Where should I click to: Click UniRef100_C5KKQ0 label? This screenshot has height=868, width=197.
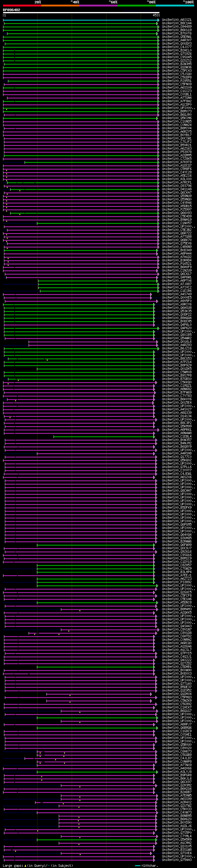tap(176, 382)
